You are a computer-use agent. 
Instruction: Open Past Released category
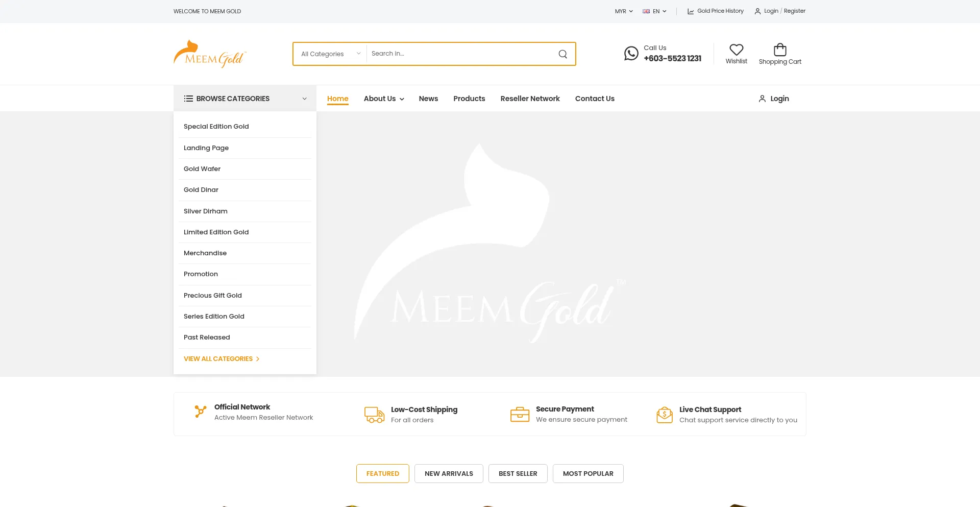pos(207,337)
